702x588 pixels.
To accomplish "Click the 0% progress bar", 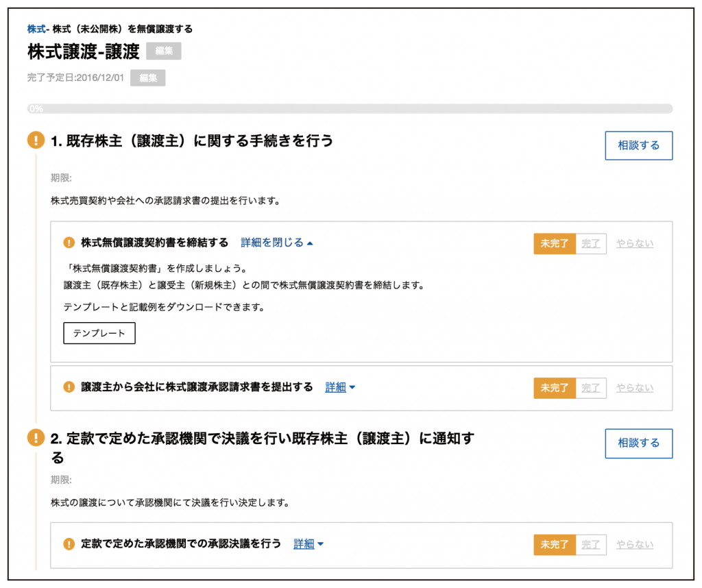I will pyautogui.click(x=350, y=108).
